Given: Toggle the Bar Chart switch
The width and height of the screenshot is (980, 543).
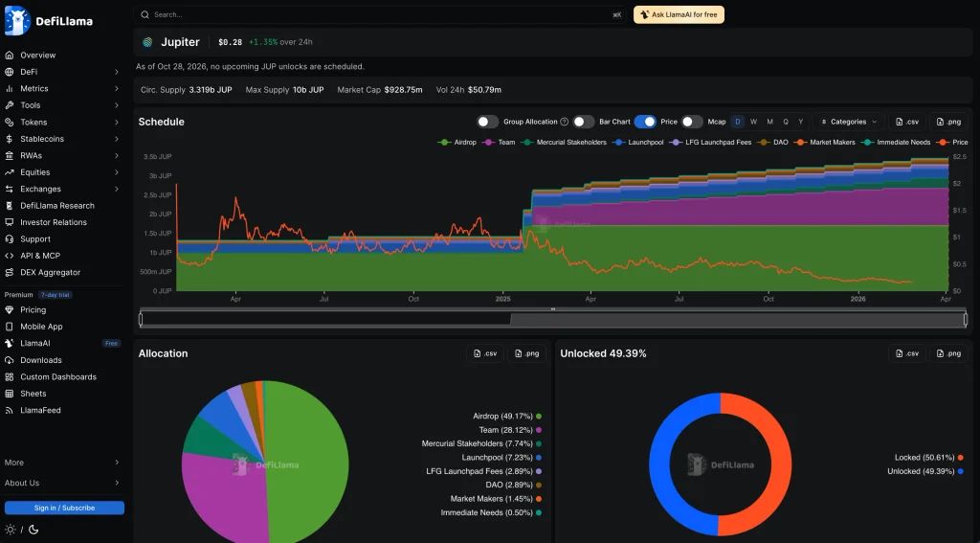Looking at the screenshot, I should (584, 122).
